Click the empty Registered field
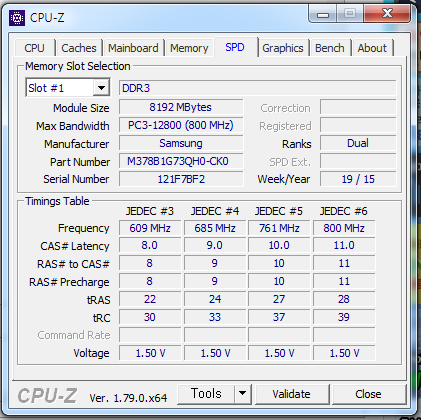Screen dimensions: 421x420 [358, 125]
